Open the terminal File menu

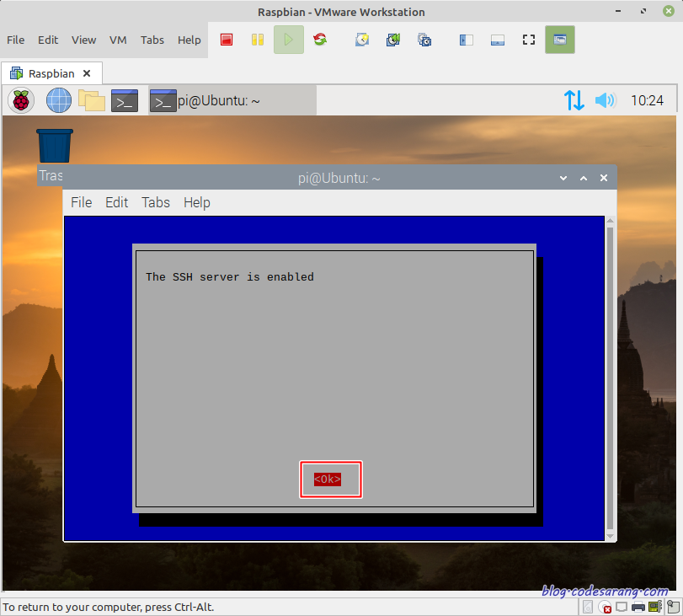click(82, 203)
